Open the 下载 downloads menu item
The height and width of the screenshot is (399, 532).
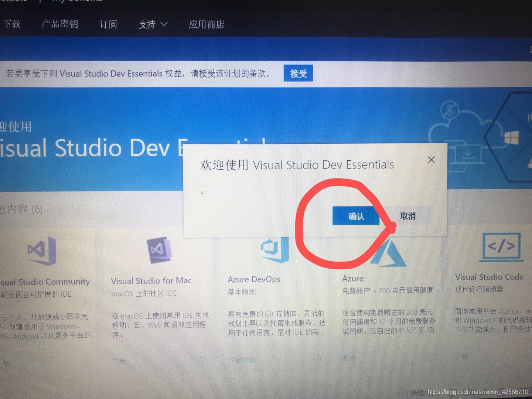12,24
